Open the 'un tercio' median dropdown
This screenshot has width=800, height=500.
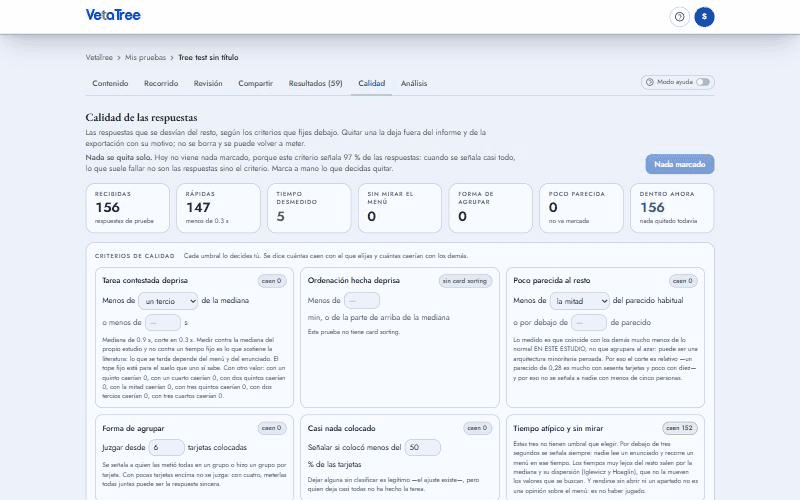[x=168, y=301]
